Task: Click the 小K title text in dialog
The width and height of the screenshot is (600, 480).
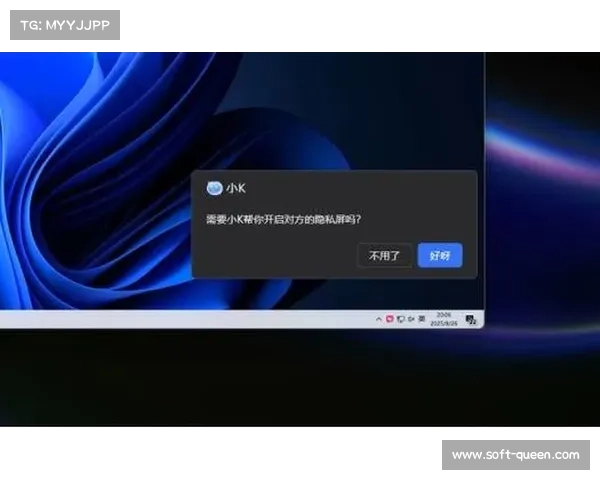Action: pos(235,188)
